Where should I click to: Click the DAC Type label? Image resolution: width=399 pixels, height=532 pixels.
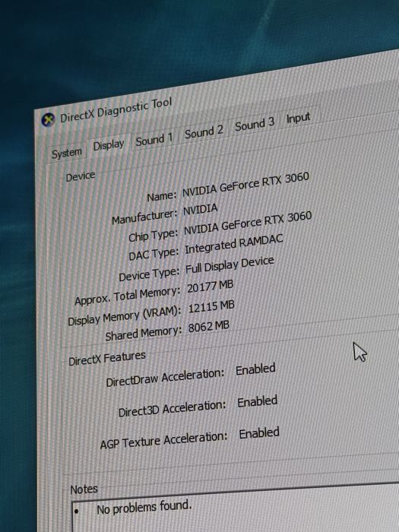coord(154,254)
